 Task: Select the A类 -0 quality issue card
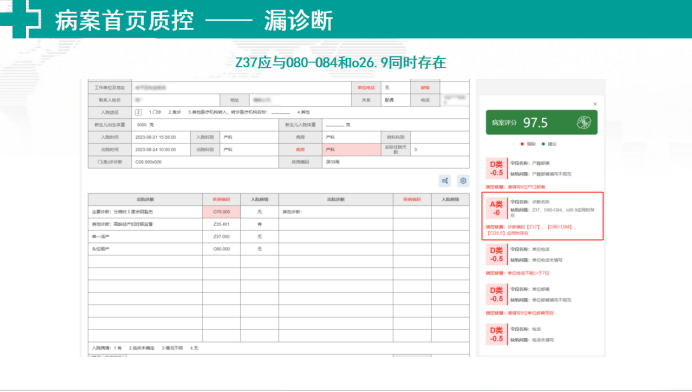[x=542, y=216]
